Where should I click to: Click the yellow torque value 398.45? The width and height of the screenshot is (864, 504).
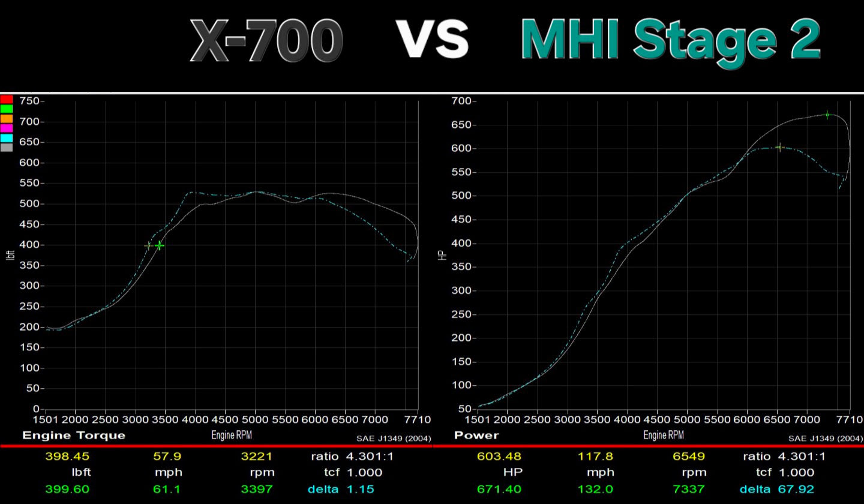67,457
